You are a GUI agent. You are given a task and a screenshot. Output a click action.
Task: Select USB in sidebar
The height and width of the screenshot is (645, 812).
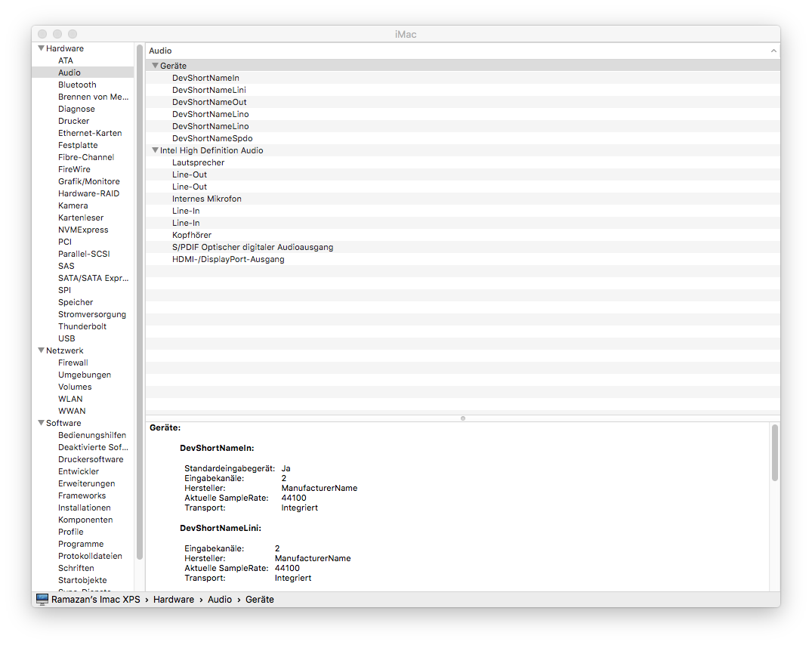coord(66,338)
